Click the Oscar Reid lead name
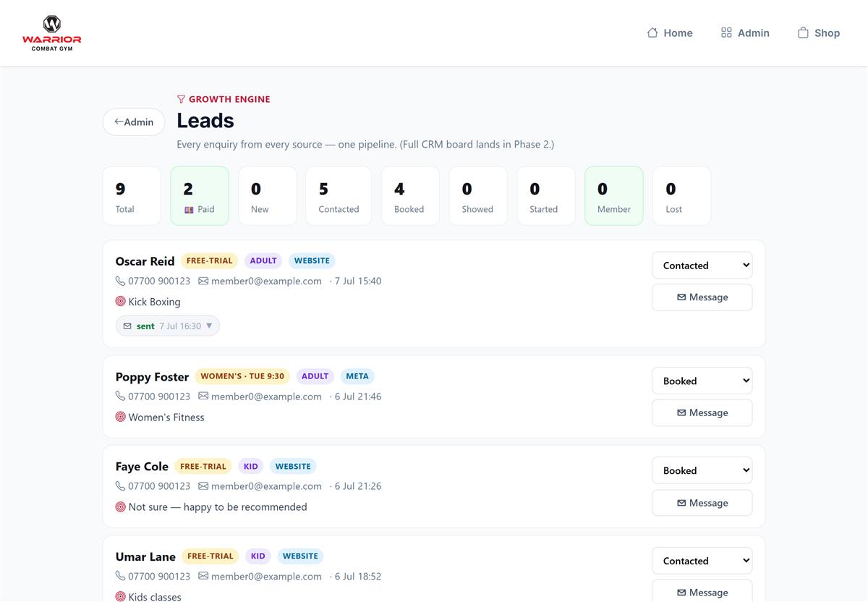Image resolution: width=868 pixels, height=602 pixels. pos(145,261)
